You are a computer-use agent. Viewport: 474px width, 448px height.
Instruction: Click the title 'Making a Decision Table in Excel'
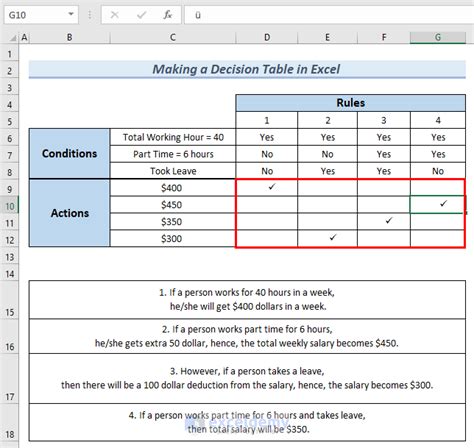point(247,69)
